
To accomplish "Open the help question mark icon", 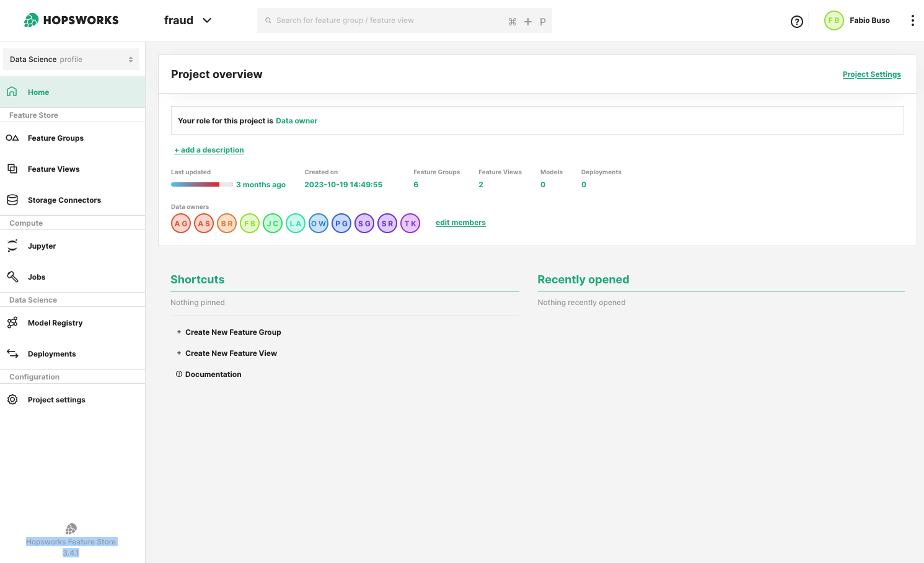I will coord(797,22).
